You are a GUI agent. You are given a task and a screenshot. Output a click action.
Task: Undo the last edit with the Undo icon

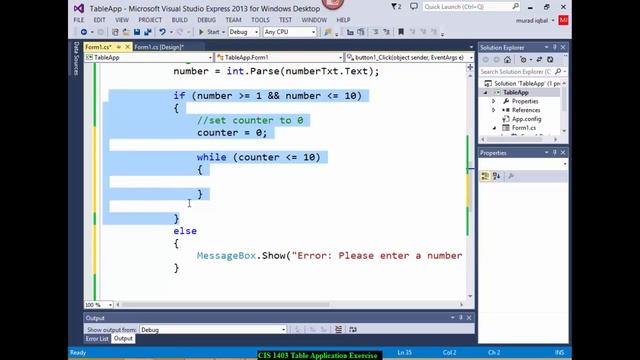(x=162, y=32)
